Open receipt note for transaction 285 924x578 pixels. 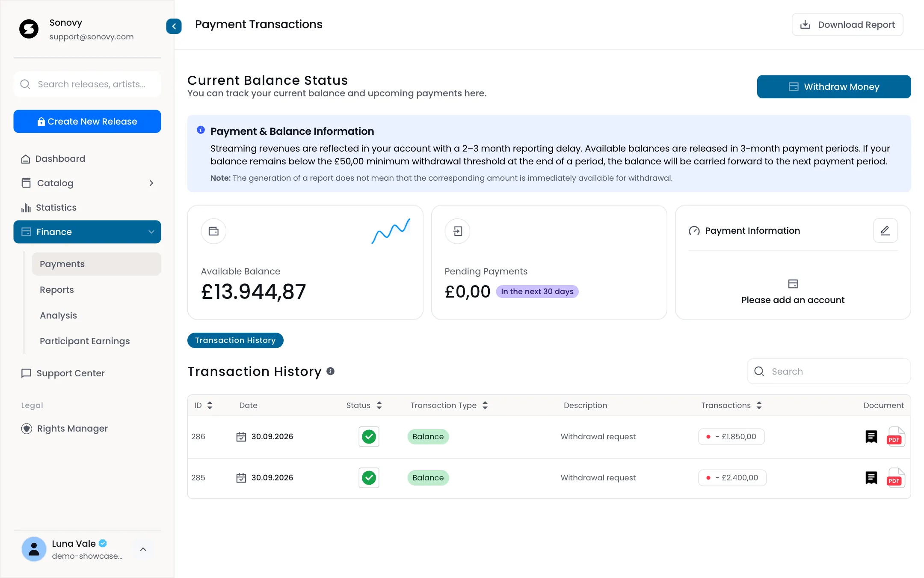pyautogui.click(x=871, y=477)
